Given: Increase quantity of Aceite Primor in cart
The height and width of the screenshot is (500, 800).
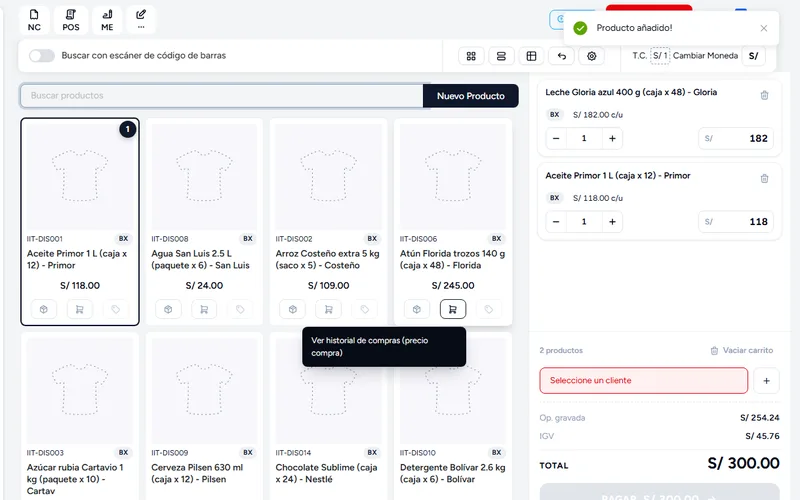Looking at the screenshot, I should pos(612,221).
